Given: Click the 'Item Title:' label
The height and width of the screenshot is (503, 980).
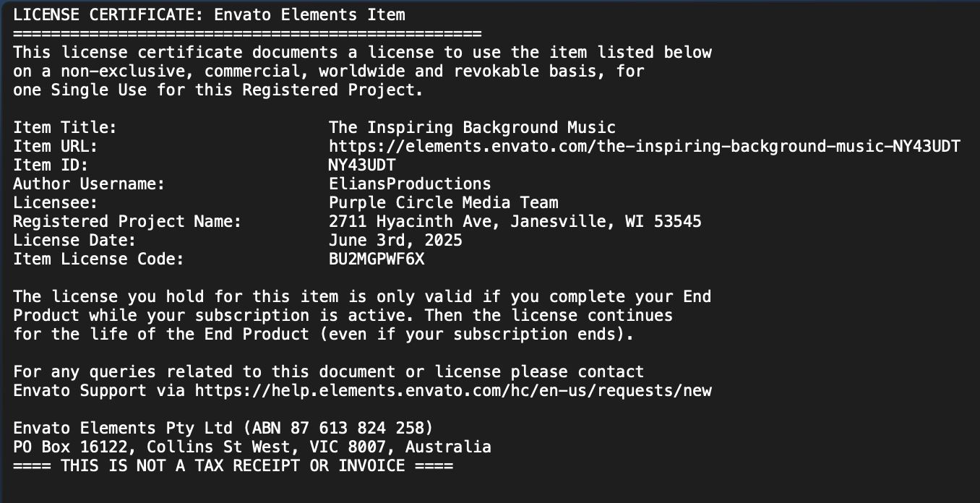Looking at the screenshot, I should 65,128.
